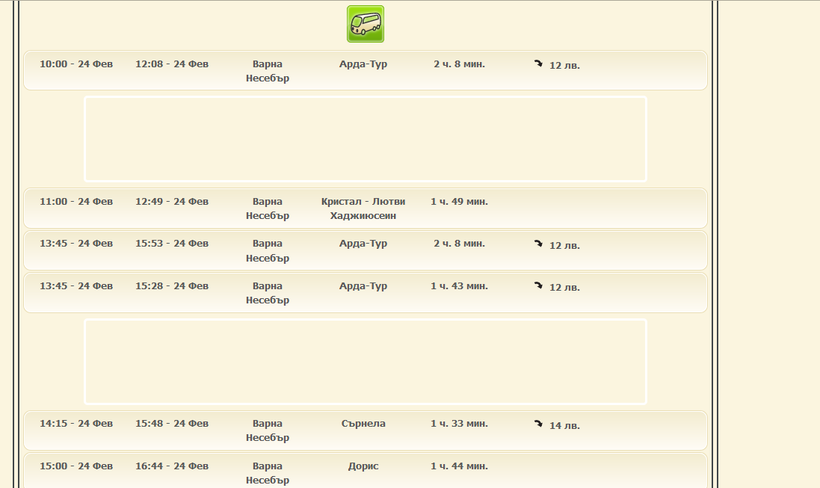The image size is (820, 488).
Task: Select the 15:00 - 24 Фев departure time
Action: pyautogui.click(x=76, y=466)
